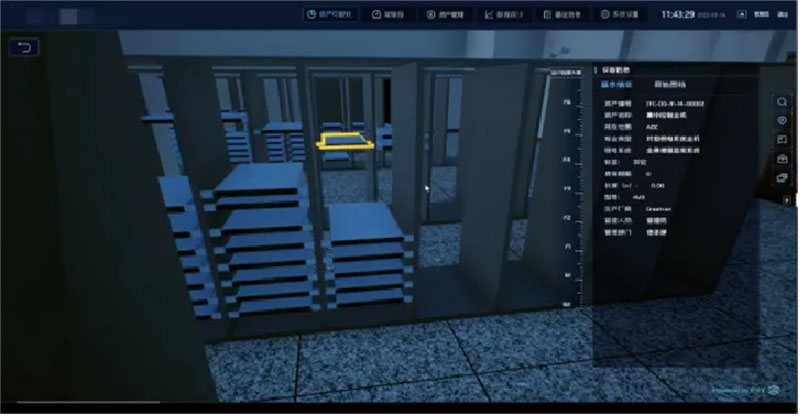Expand the small arrow below the right sidebar icons
This screenshot has width=800, height=417.
point(785,198)
